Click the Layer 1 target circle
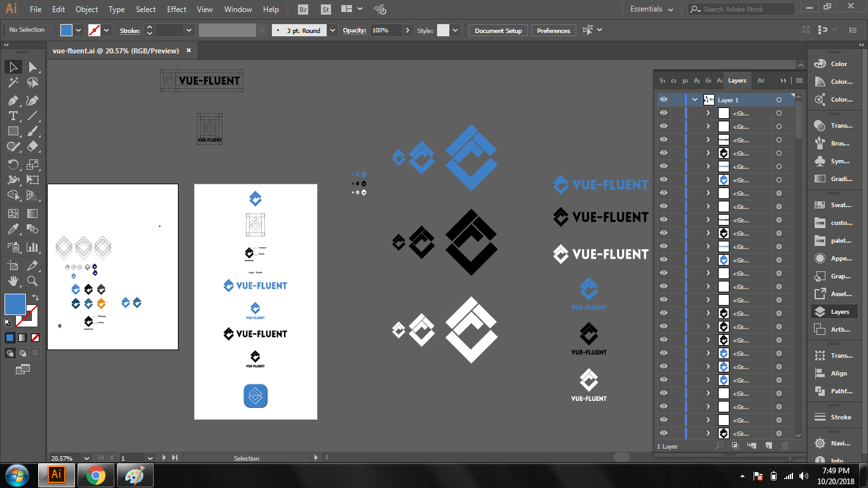This screenshot has width=868, height=488. [x=778, y=100]
